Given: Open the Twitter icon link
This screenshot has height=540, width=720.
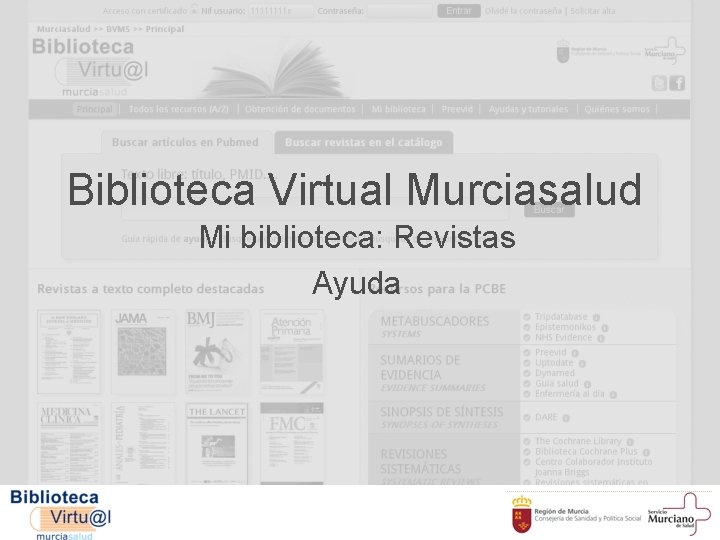Looking at the screenshot, I should [659, 84].
